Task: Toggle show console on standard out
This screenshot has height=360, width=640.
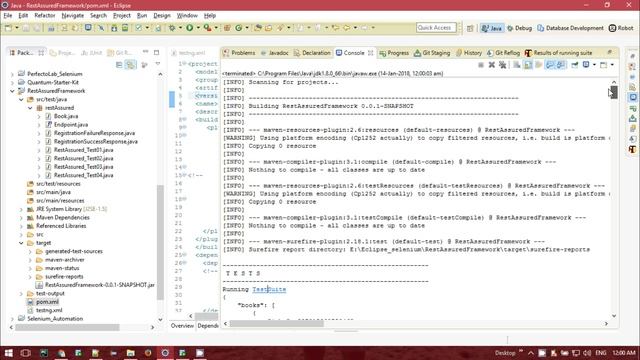Action: 550,65
